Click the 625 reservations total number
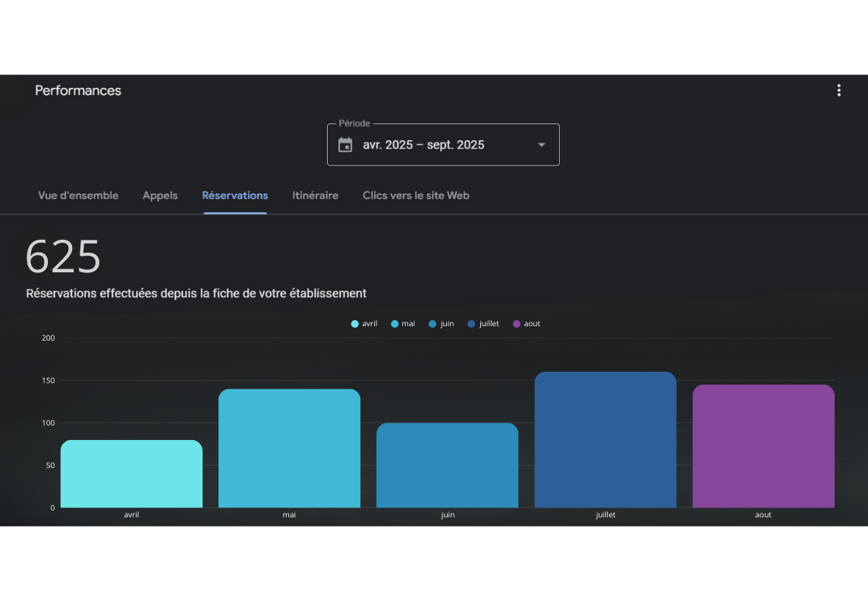The height and width of the screenshot is (616, 868). click(63, 257)
